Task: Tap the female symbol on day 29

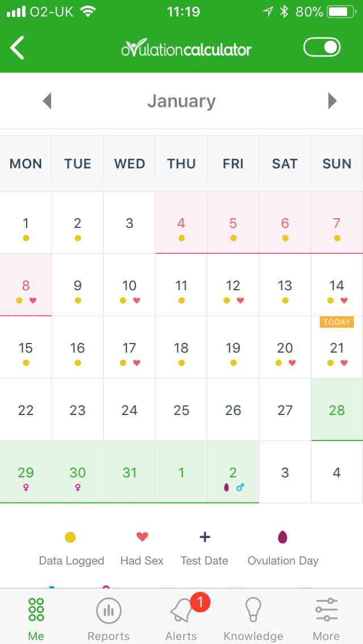Action: point(26,488)
